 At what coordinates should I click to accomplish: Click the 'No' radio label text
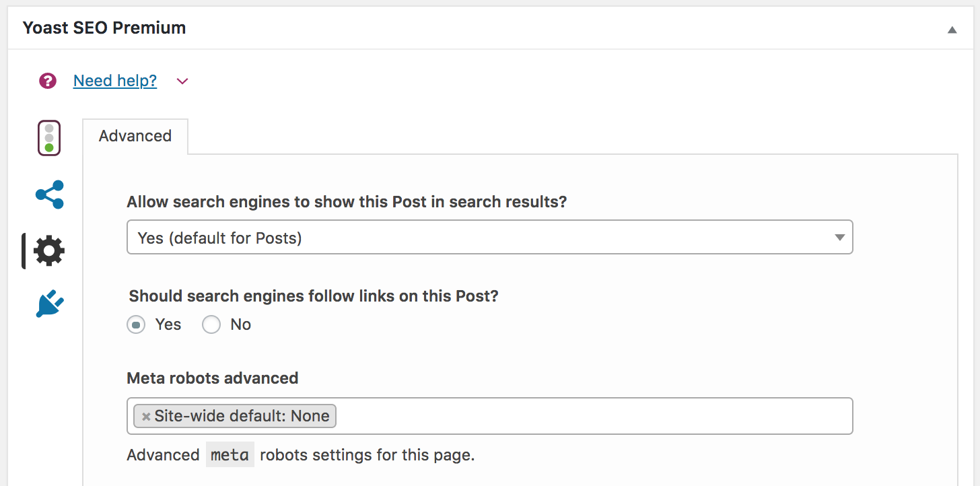click(x=240, y=324)
